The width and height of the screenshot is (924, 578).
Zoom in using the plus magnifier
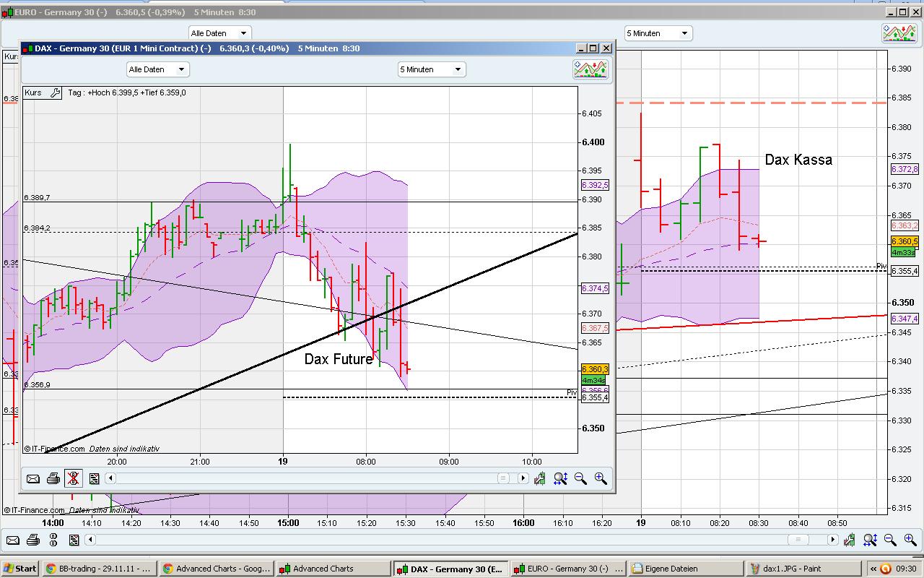[x=601, y=478]
